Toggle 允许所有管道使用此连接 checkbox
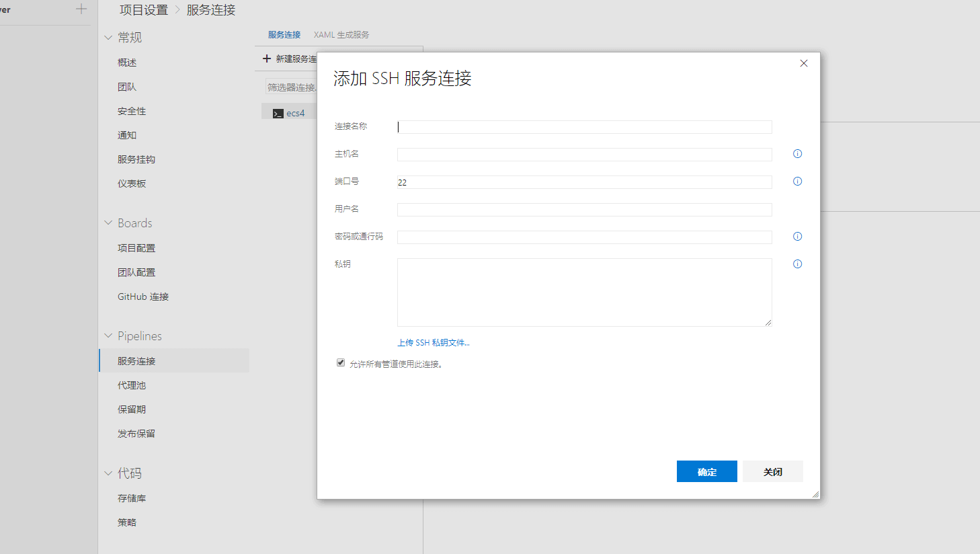Image resolution: width=980 pixels, height=554 pixels. coord(341,363)
